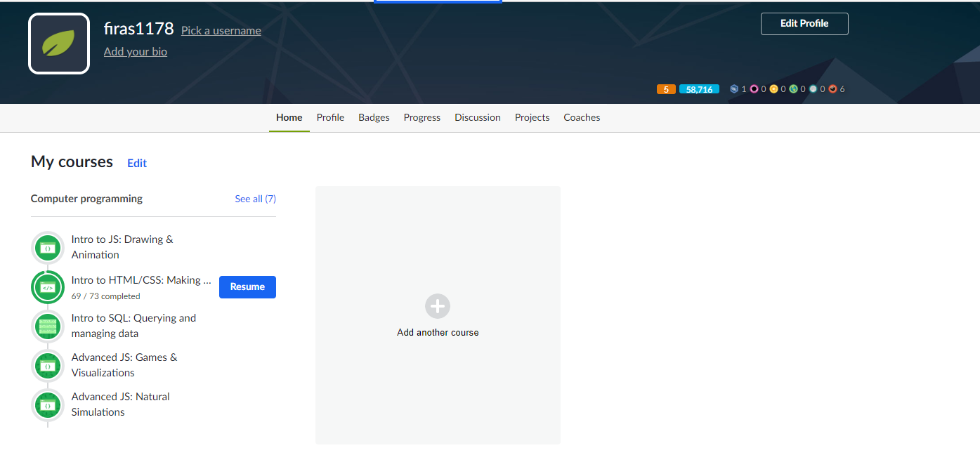Open Intro to HTML/CSS: Making course title
Image resolution: width=980 pixels, height=455 pixels.
pyautogui.click(x=141, y=279)
